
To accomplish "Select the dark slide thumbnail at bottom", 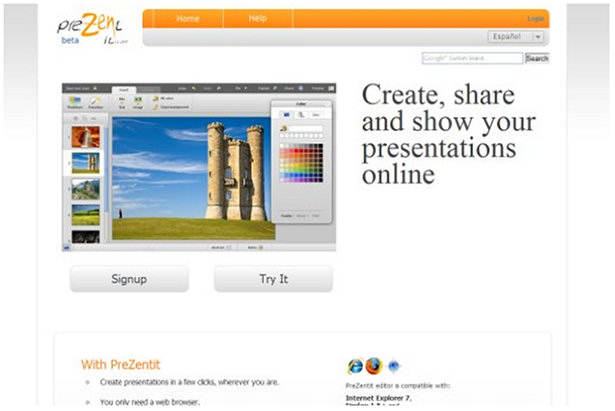I will (86, 237).
